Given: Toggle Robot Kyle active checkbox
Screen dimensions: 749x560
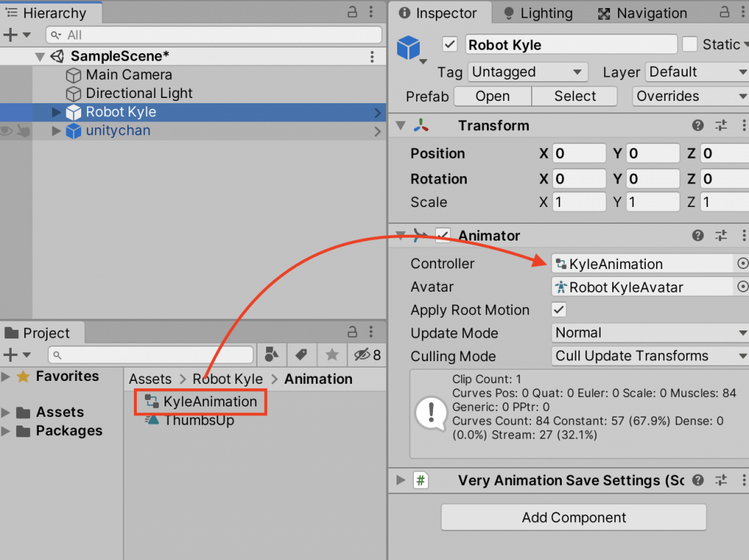Looking at the screenshot, I should point(450,45).
